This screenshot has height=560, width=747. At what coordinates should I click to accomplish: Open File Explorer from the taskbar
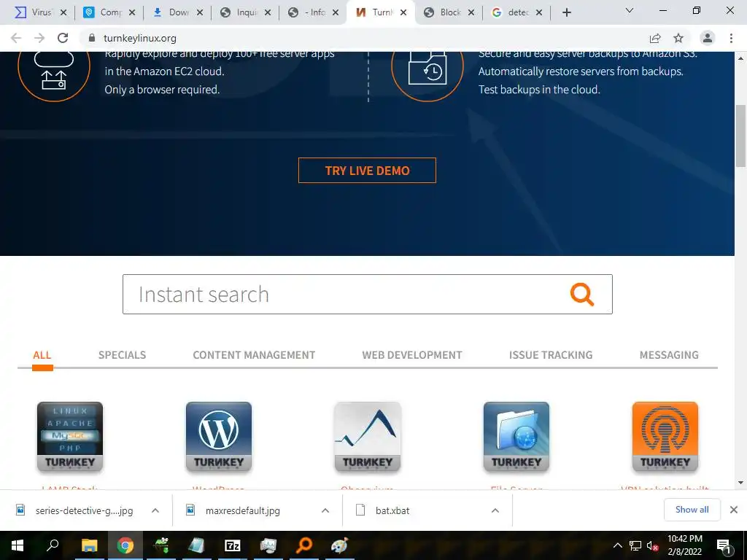89,545
